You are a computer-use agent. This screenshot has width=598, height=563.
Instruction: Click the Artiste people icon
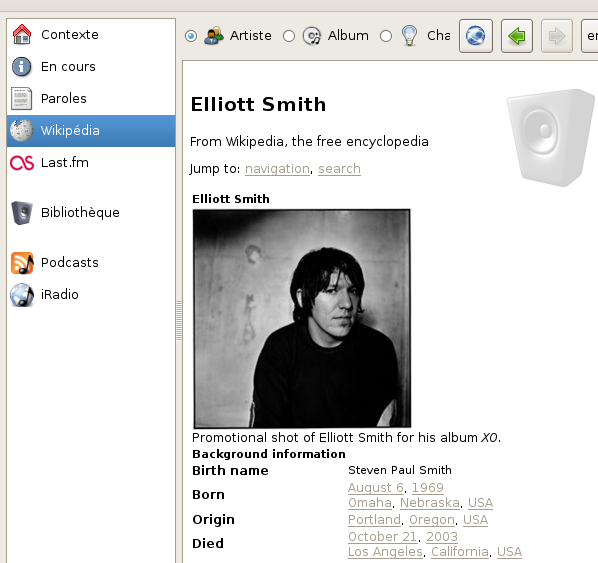tap(214, 36)
